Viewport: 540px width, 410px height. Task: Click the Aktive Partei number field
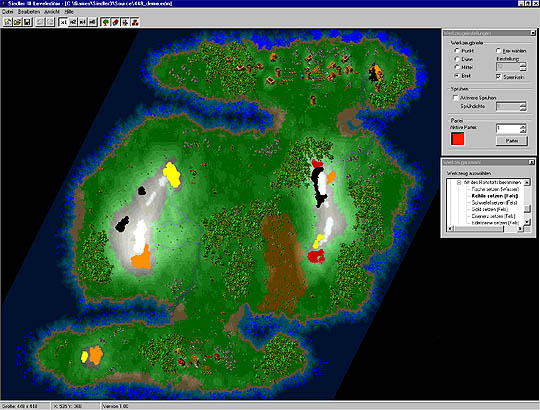(x=508, y=128)
